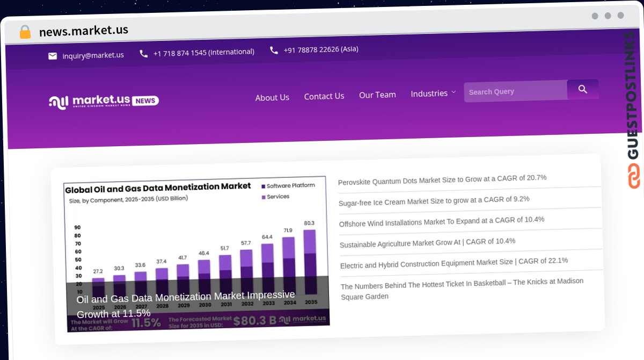Open the Contact Us page
This screenshot has width=644, height=360.
[x=324, y=96]
